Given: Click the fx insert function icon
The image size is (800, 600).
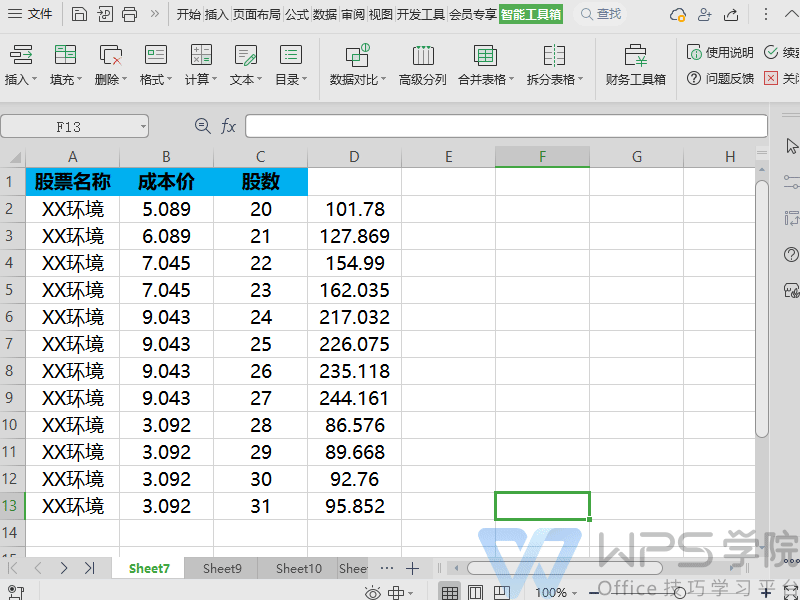Looking at the screenshot, I should (x=228, y=126).
